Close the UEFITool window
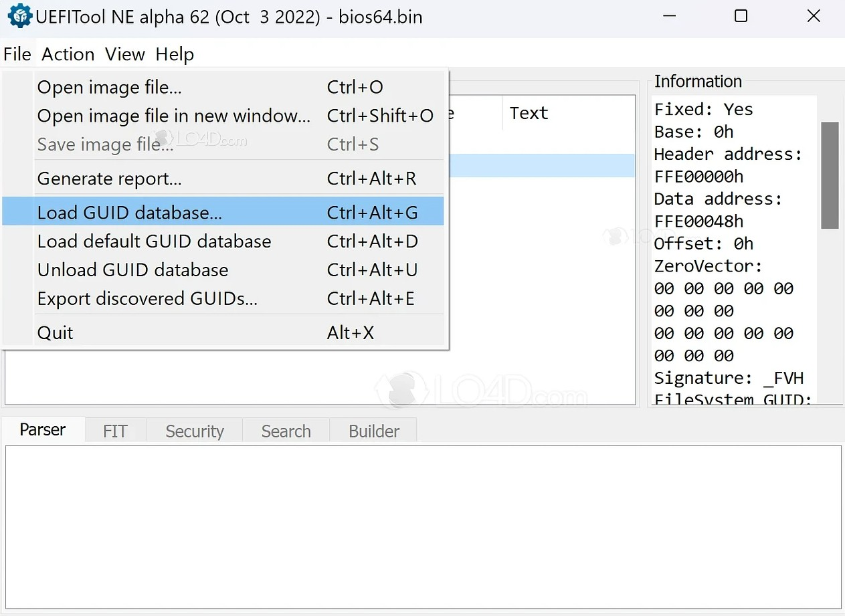This screenshot has height=616, width=845. [x=814, y=16]
